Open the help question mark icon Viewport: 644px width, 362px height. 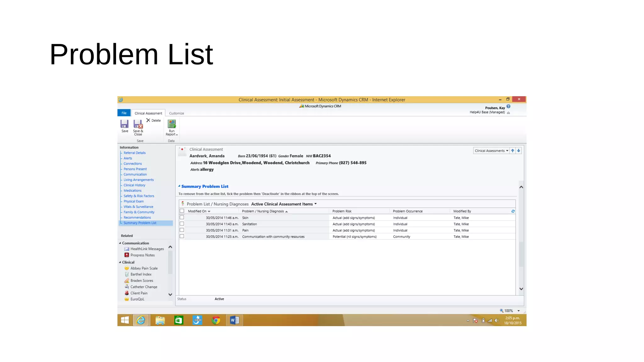(508, 107)
